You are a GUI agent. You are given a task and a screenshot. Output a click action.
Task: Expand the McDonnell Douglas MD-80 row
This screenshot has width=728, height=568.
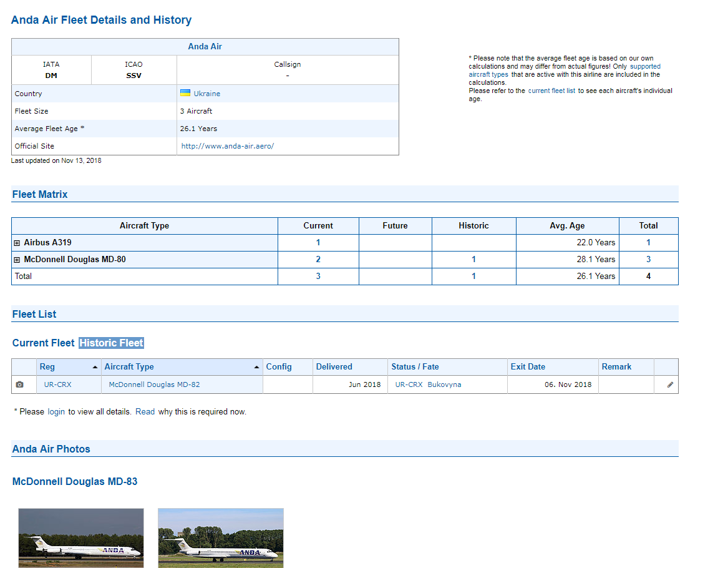click(x=17, y=260)
